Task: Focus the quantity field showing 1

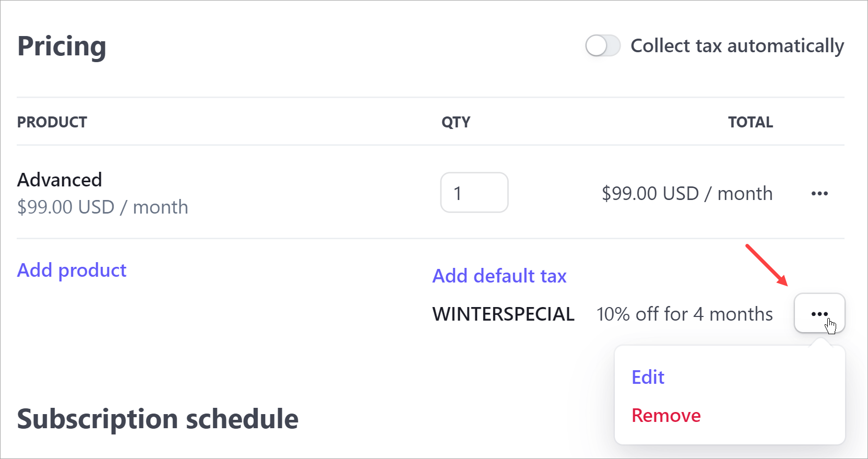Action: 474,193
